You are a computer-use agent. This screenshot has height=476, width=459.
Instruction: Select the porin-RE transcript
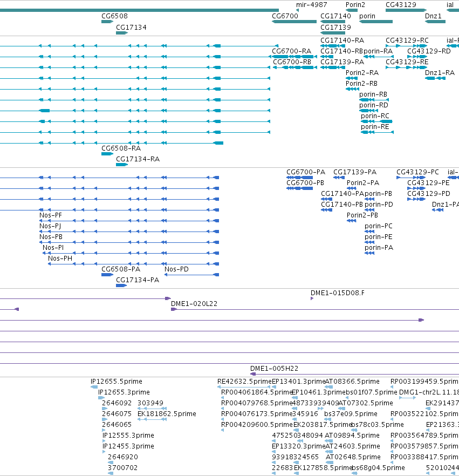coord(377,132)
